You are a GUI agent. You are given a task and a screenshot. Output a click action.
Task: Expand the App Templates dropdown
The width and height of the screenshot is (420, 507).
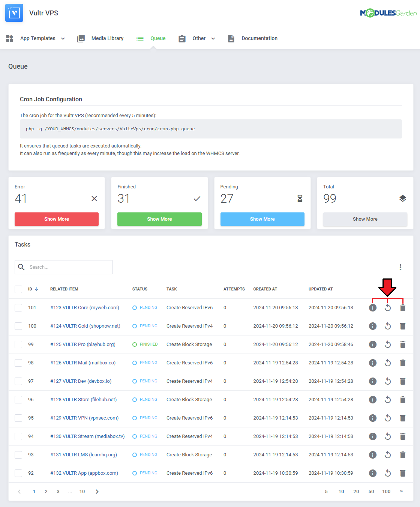point(36,38)
